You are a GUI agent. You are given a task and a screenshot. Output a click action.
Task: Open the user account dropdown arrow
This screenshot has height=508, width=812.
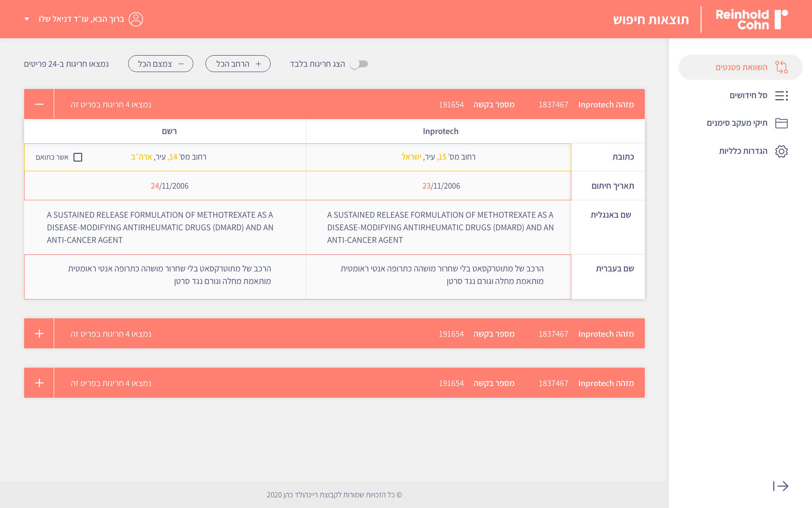coord(27,19)
